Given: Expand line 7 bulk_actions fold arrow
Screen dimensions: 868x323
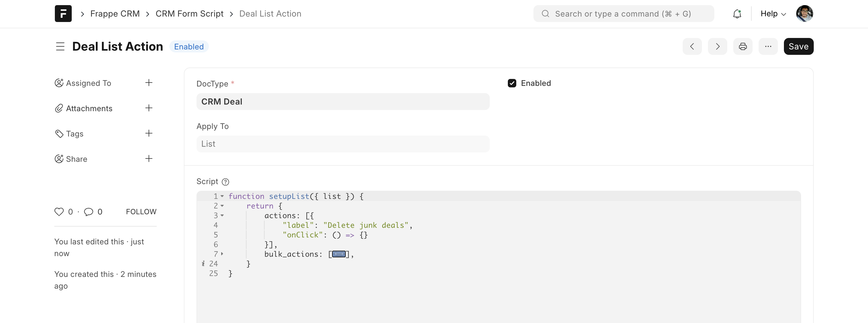Looking at the screenshot, I should pos(222,254).
